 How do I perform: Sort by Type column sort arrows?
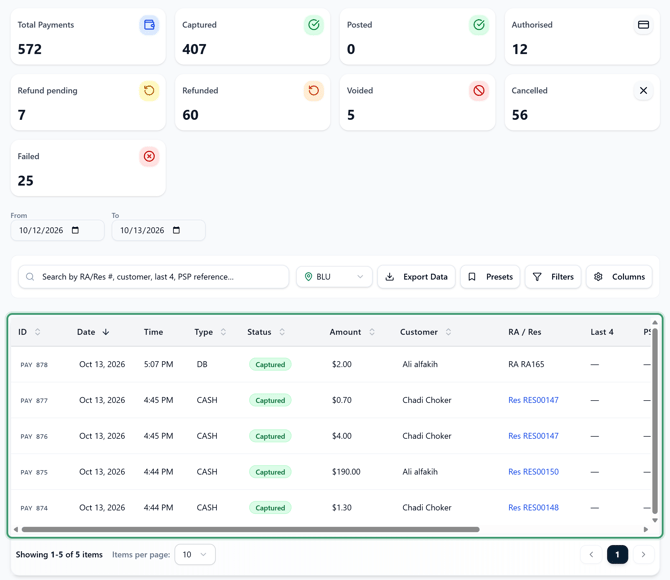(223, 332)
